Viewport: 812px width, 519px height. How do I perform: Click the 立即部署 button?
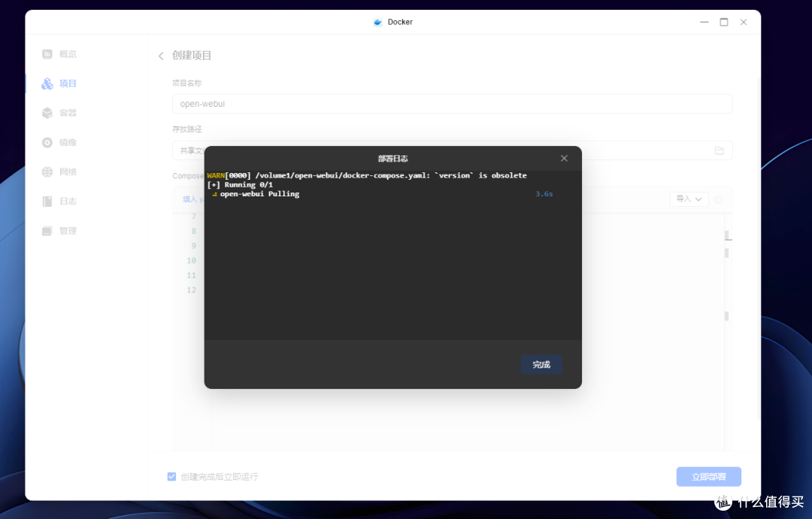708,477
